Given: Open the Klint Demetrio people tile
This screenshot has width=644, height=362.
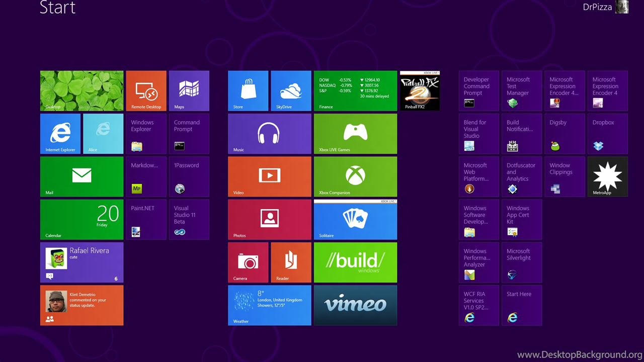Looking at the screenshot, I should click(x=82, y=305).
